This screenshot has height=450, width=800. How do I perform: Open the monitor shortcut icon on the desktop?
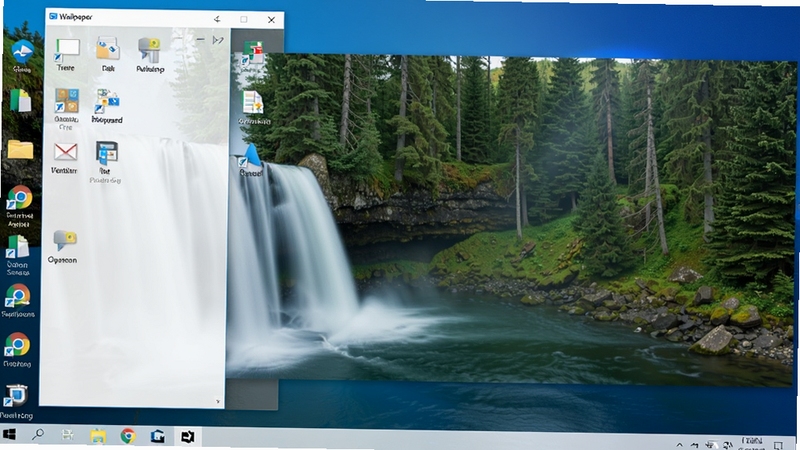pyautogui.click(x=15, y=396)
